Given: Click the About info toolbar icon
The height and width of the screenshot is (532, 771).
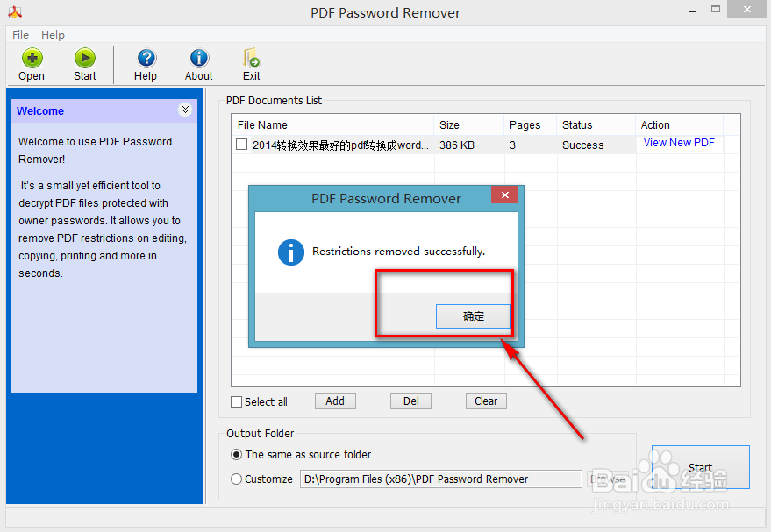Looking at the screenshot, I should (198, 64).
